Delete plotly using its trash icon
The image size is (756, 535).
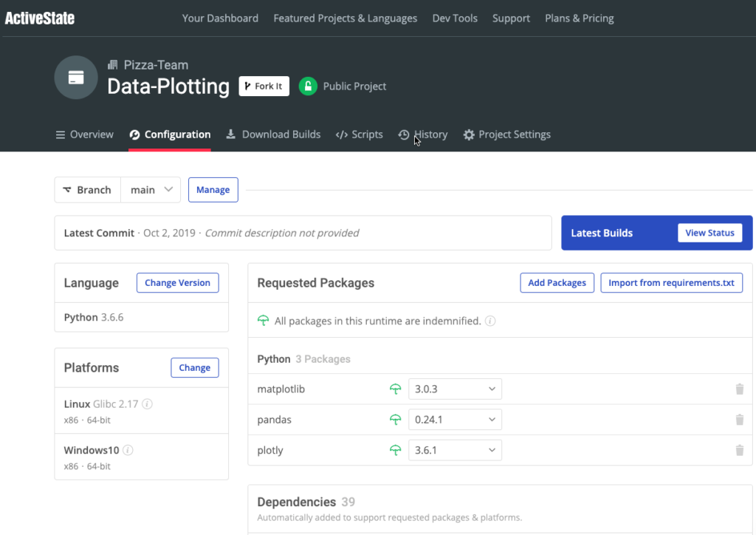point(739,450)
